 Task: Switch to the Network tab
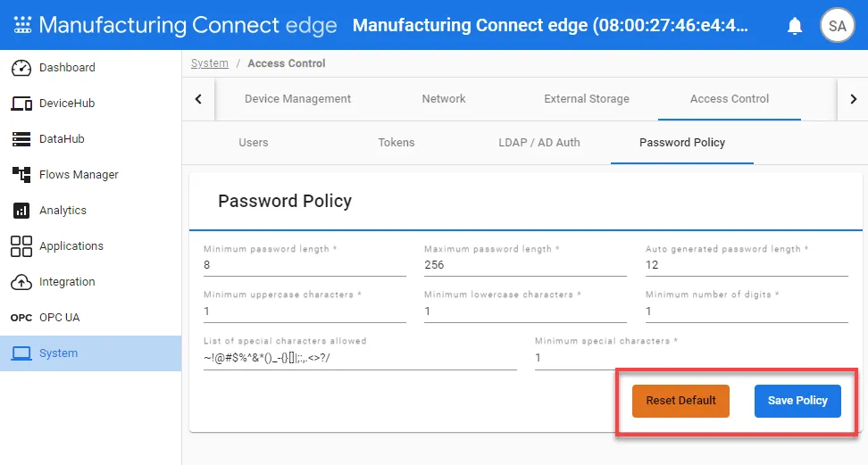coord(444,98)
